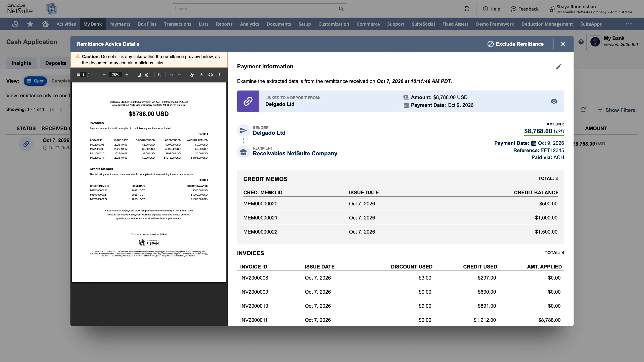
Task: Open the Deduction Management menu
Action: [x=547, y=24]
